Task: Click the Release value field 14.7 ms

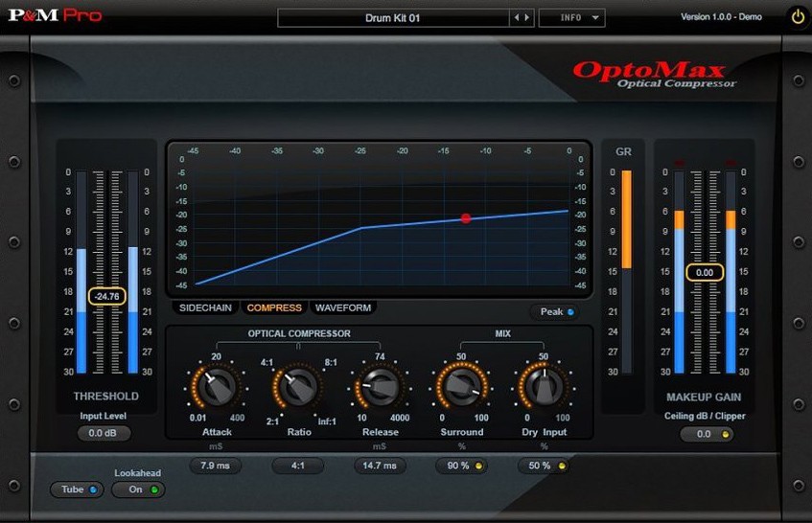Action: point(380,466)
